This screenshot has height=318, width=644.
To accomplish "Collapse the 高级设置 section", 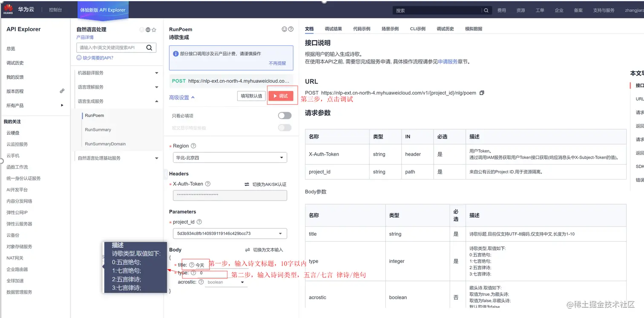I will [x=182, y=98].
